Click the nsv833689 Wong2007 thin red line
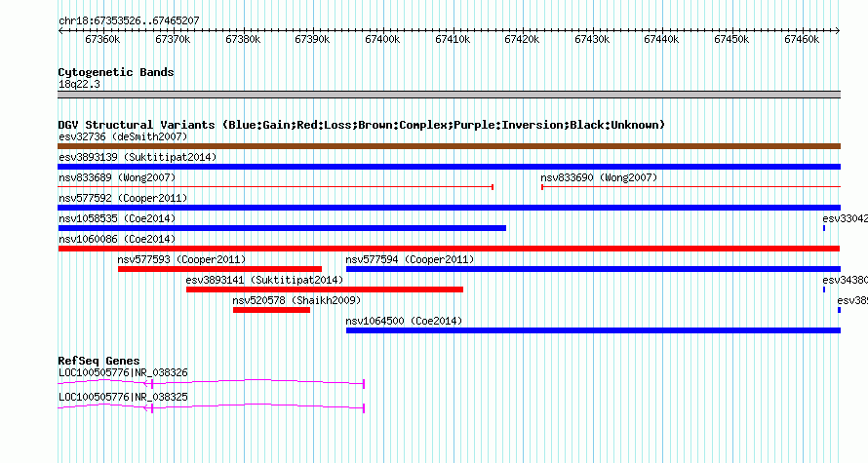Screen dimensions: 868x463 275,187
